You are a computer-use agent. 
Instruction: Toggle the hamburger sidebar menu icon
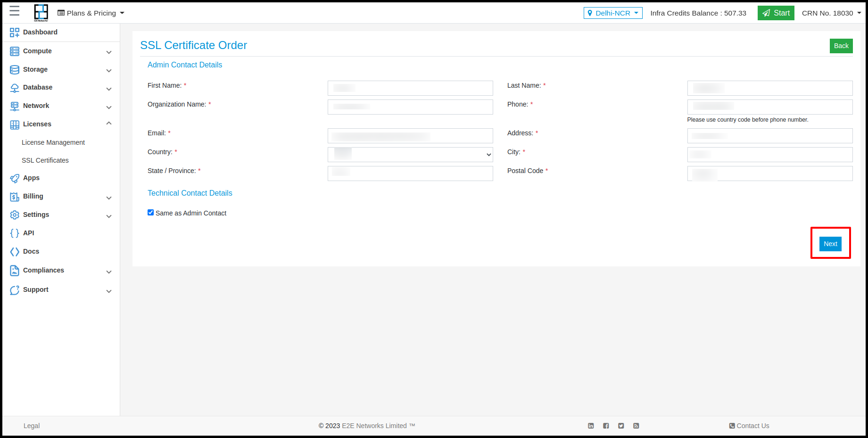[x=15, y=11]
